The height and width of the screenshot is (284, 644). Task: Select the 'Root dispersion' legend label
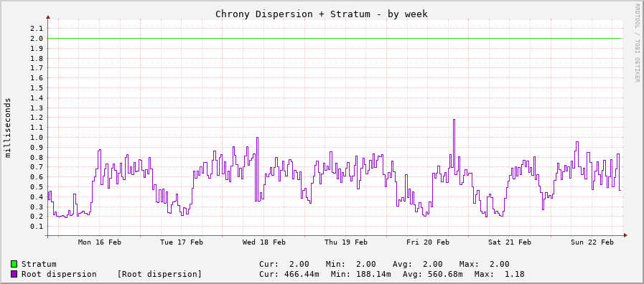point(59,274)
